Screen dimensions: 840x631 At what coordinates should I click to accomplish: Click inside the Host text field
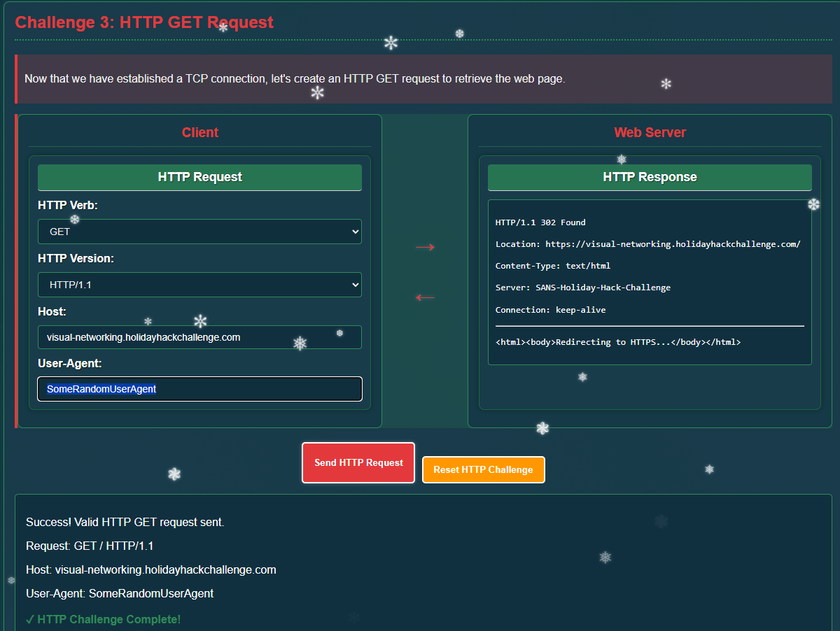pyautogui.click(x=199, y=336)
